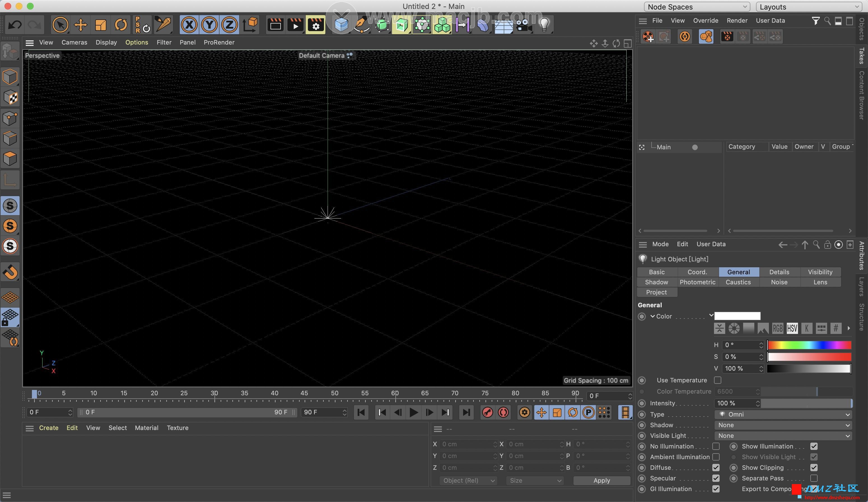Screen dimensions: 868x502
Task: Select the Live Selection tool
Action: click(x=60, y=25)
